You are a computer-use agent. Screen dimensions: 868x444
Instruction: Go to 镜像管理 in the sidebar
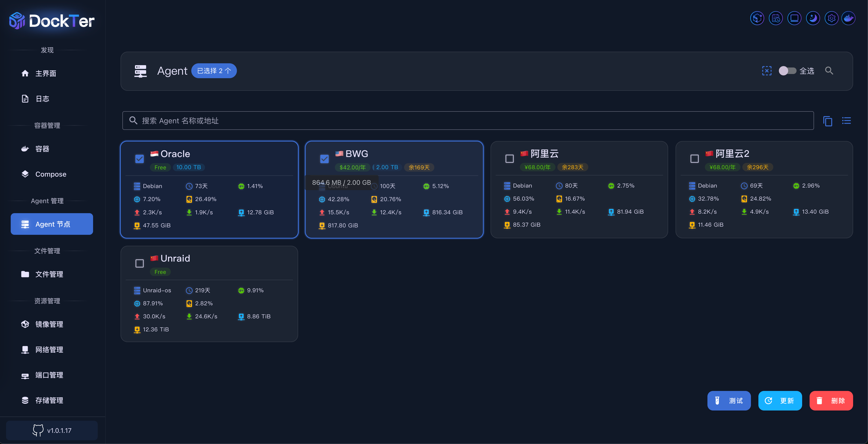[49, 324]
